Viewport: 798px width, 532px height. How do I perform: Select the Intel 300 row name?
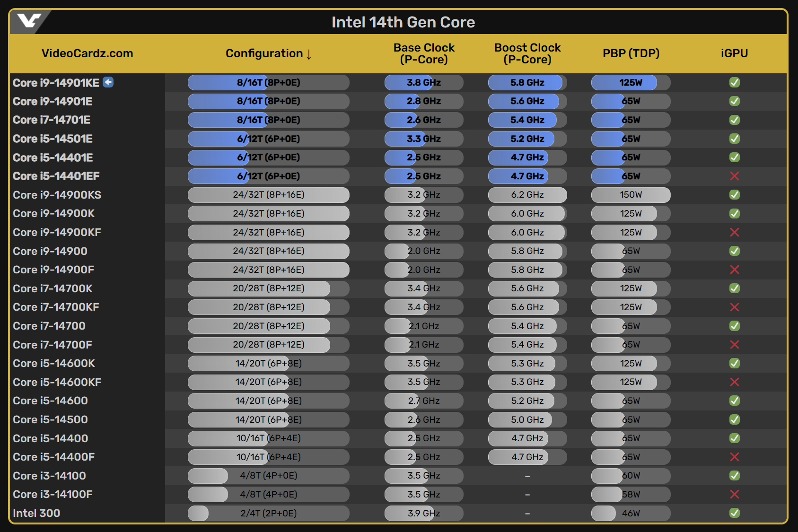coord(36,513)
